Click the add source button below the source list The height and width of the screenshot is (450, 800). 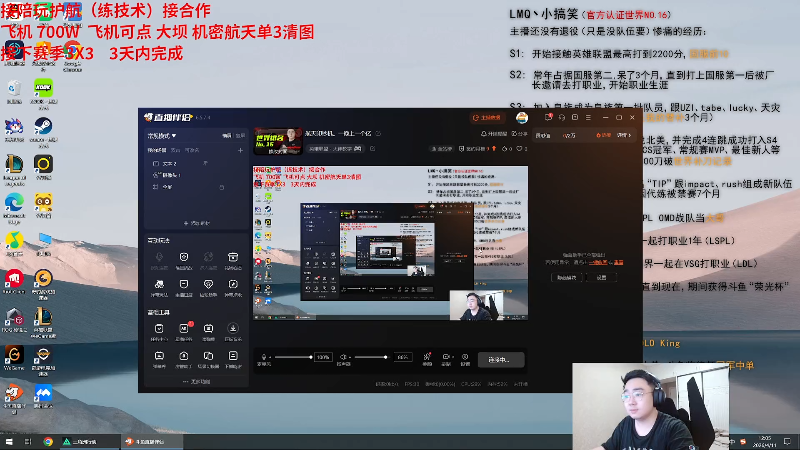[x=196, y=223]
